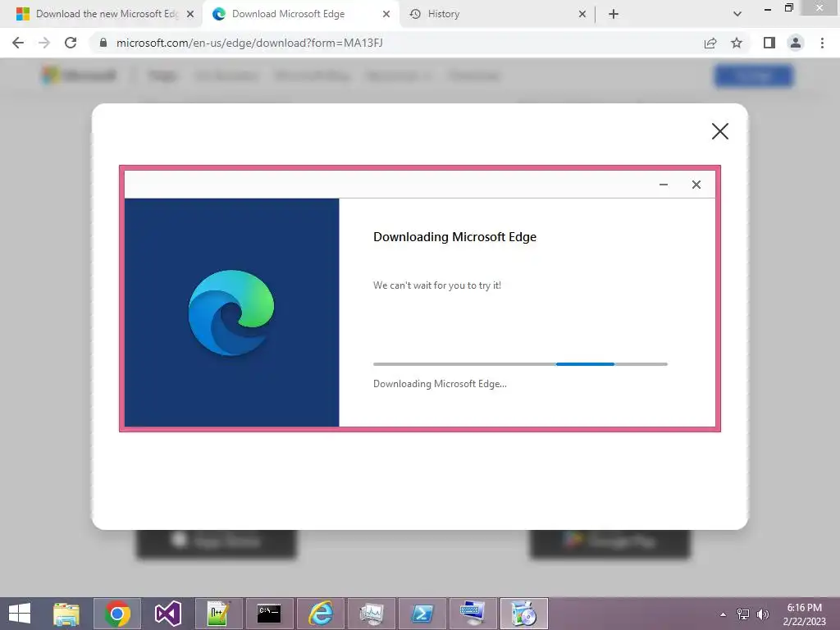Open the on-screen keyboard taskbar icon

click(x=473, y=614)
